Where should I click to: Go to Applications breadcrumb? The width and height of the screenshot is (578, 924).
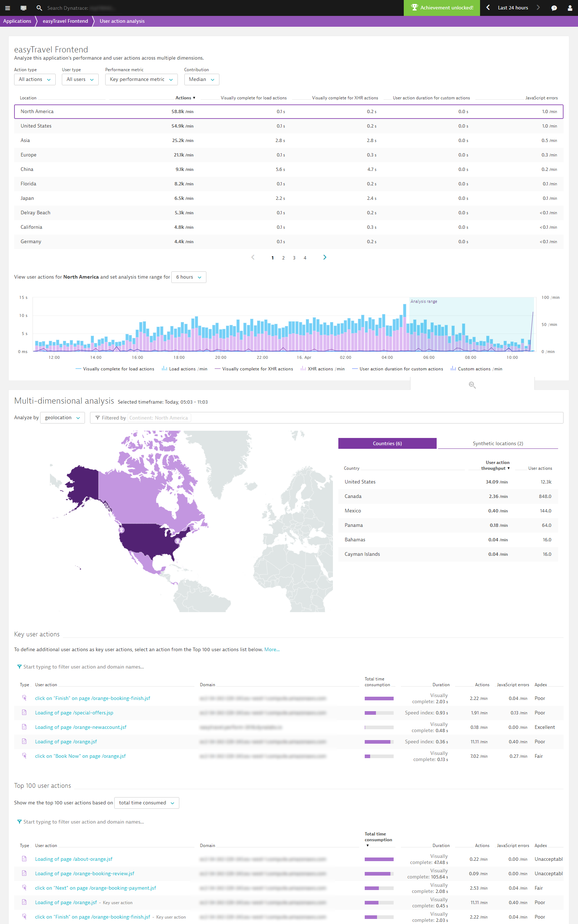(x=17, y=21)
